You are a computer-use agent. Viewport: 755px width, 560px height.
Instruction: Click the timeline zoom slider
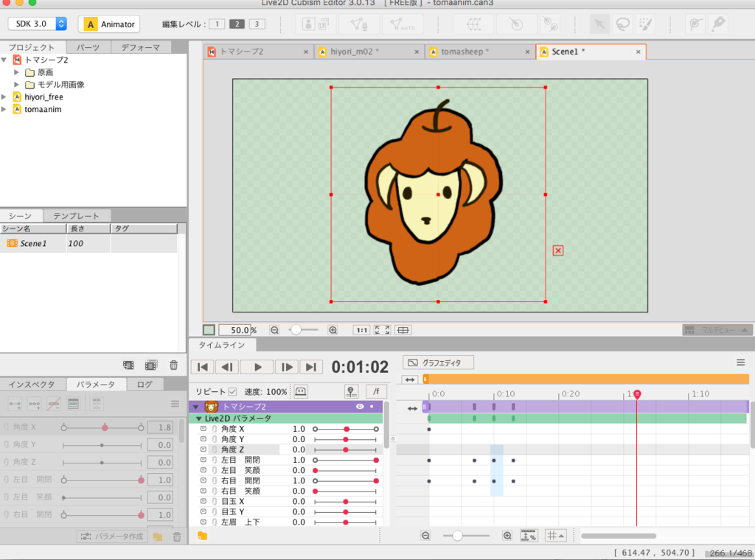click(466, 536)
